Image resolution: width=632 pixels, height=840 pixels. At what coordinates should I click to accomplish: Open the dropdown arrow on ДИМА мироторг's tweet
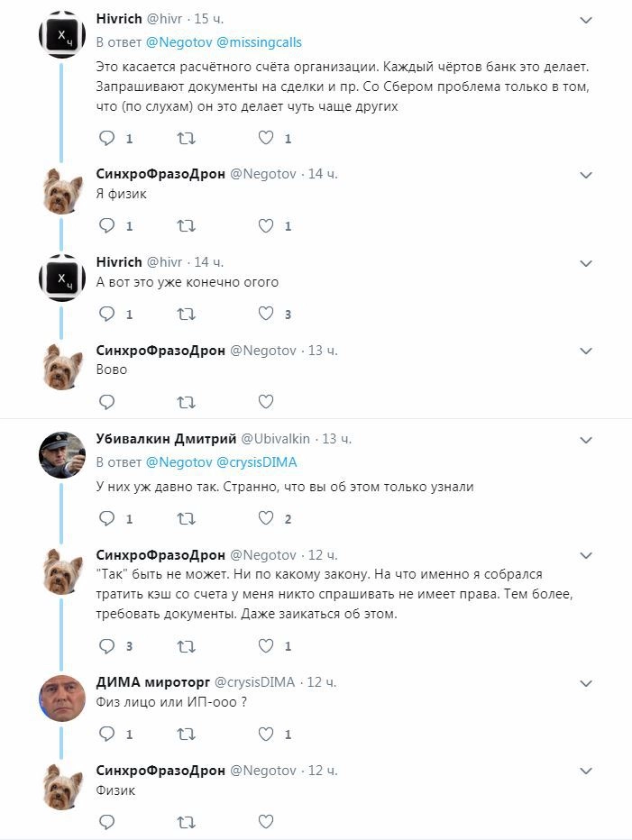(586, 683)
